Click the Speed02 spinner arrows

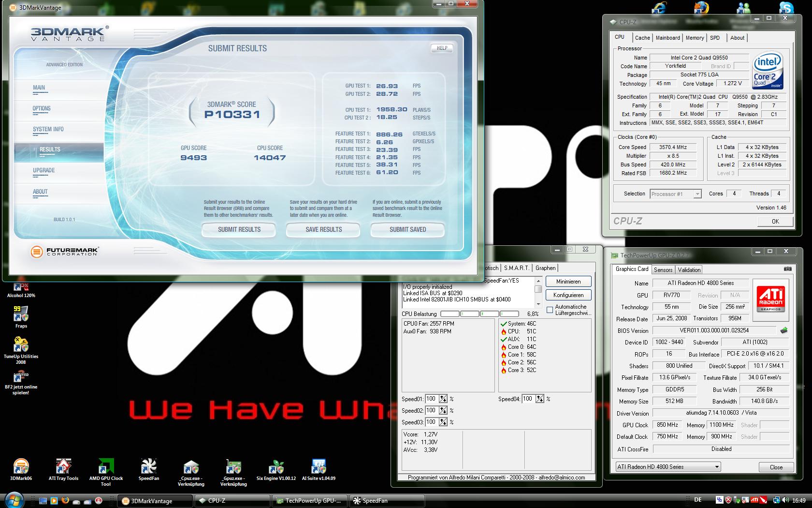click(x=443, y=411)
